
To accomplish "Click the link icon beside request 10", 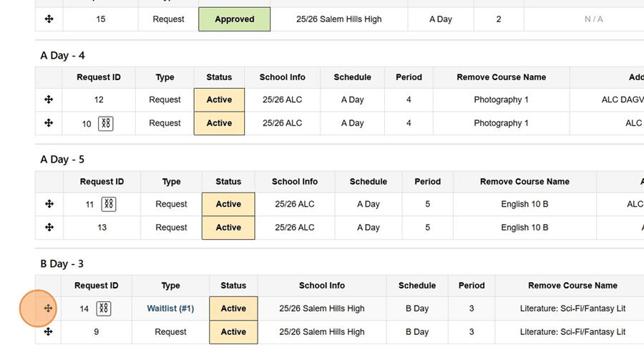I will 106,123.
